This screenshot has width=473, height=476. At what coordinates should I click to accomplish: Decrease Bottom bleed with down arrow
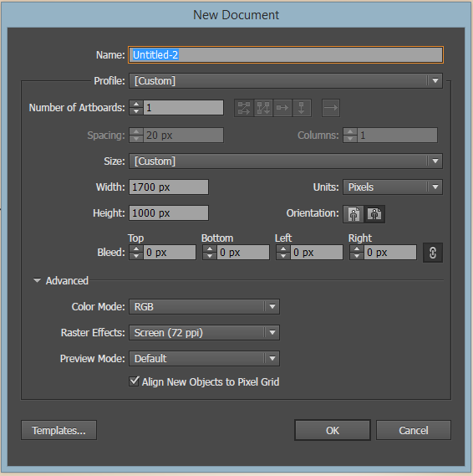tap(210, 256)
